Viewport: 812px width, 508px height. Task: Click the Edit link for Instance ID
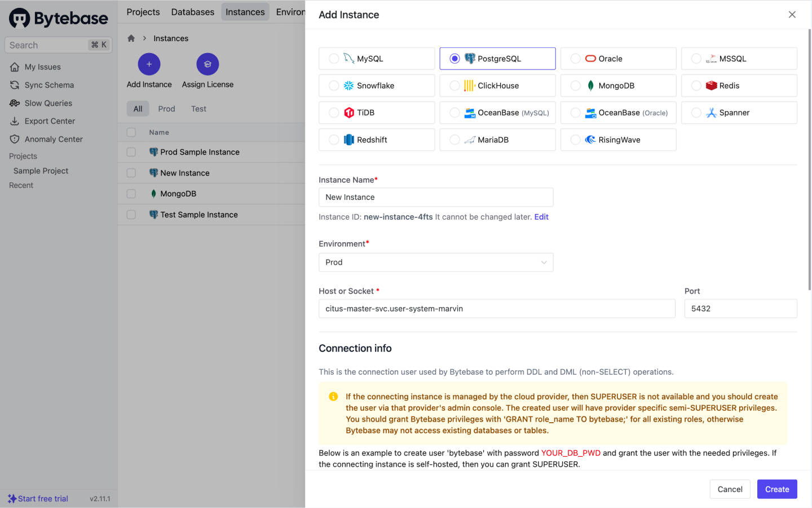pyautogui.click(x=541, y=217)
